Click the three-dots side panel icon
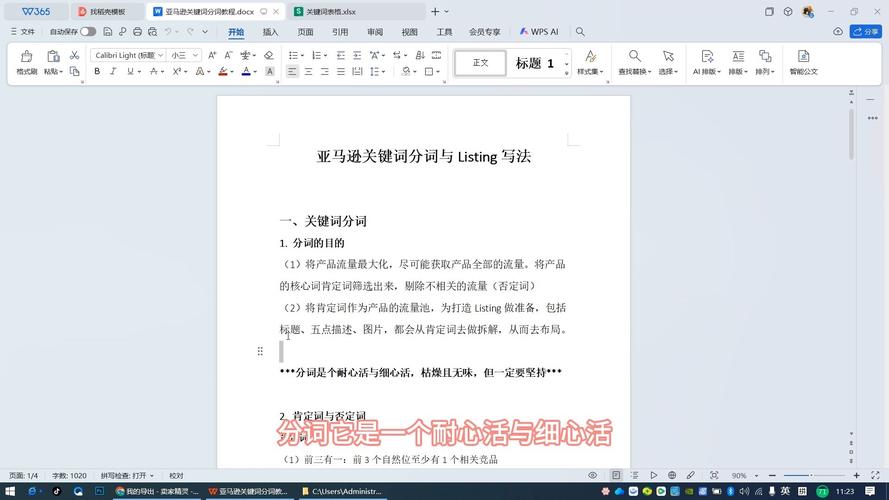Image resolution: width=889 pixels, height=500 pixels. point(873,118)
